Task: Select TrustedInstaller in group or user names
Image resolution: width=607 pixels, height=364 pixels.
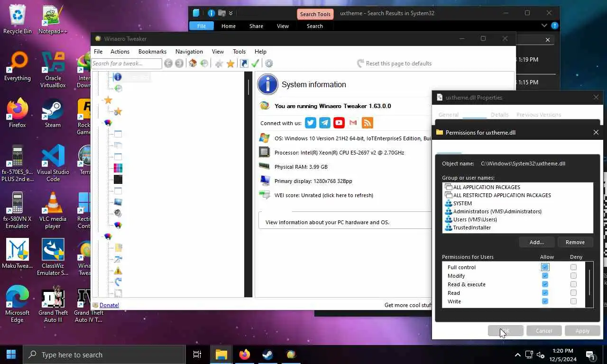Action: (472, 227)
